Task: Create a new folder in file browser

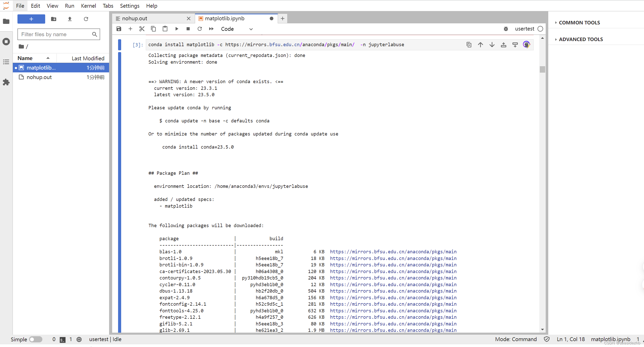Action: click(x=54, y=19)
